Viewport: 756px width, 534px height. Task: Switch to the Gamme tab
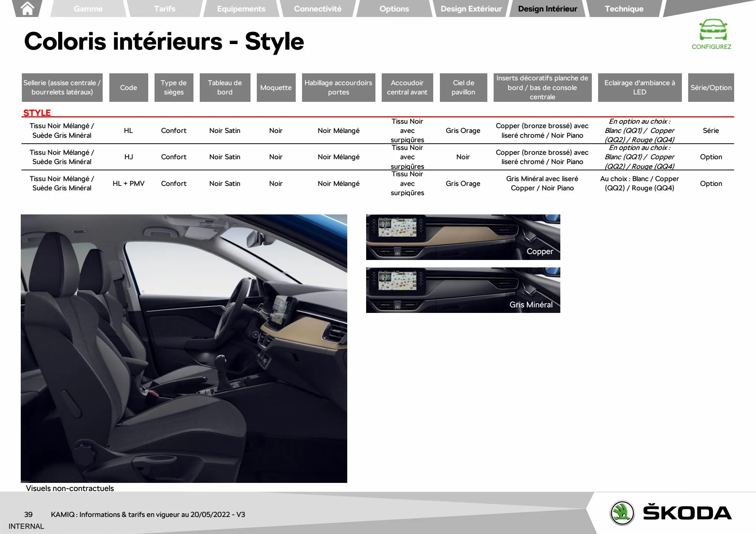(88, 9)
